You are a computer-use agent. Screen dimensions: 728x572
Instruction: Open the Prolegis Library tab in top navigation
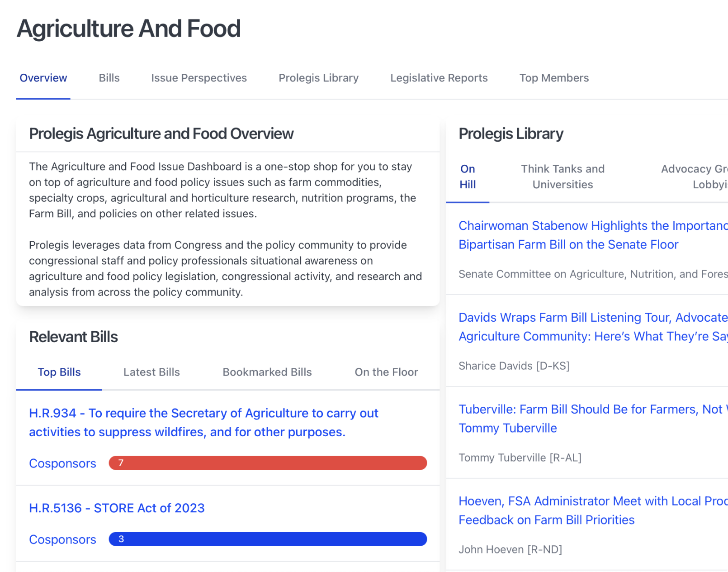coord(318,78)
